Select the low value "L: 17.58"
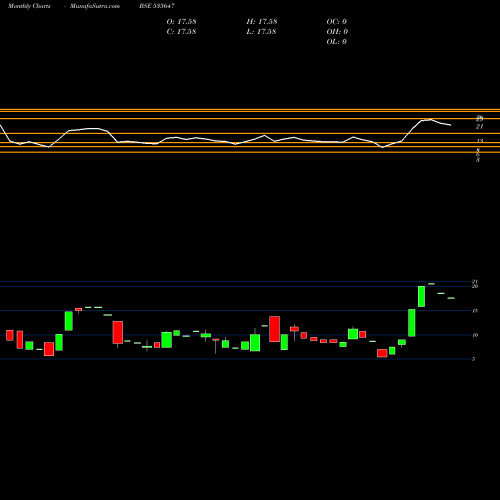Image resolution: width=500 pixels, height=500 pixels. coord(262,32)
